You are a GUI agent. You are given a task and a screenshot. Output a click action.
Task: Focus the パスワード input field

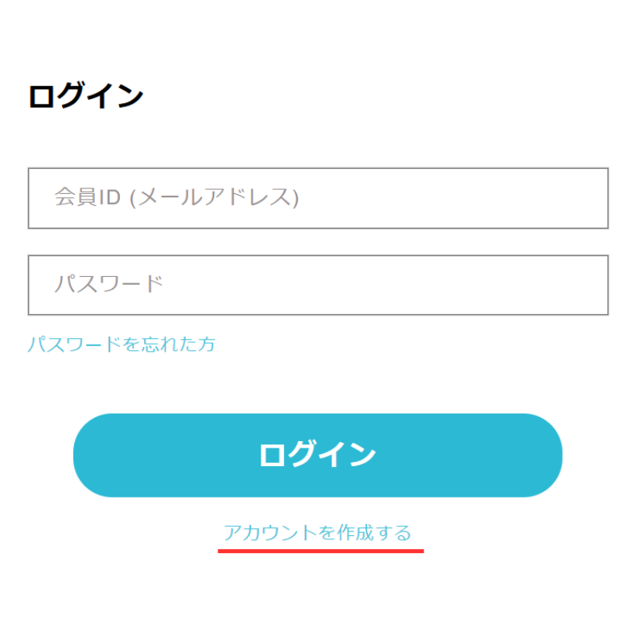(x=318, y=285)
